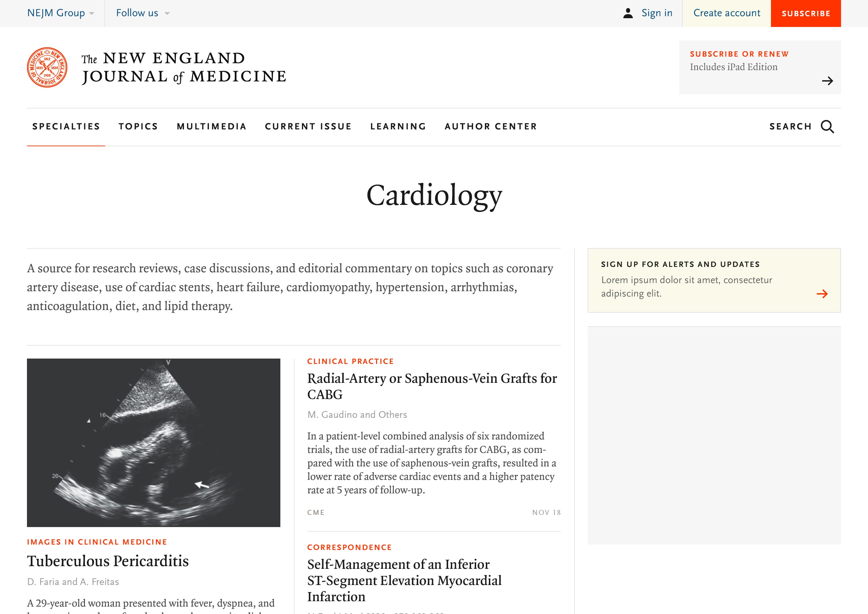Open Self-Management of Inferior ST-Segment article
The height and width of the screenshot is (614, 868).
(404, 580)
